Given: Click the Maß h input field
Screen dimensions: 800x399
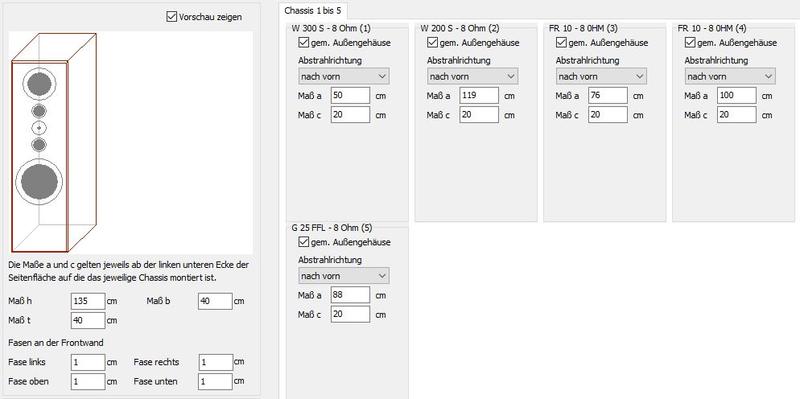Looking at the screenshot, I should [x=88, y=301].
